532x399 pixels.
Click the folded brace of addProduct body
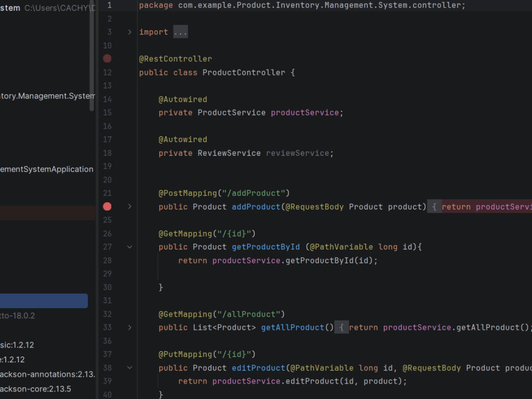tap(434, 206)
